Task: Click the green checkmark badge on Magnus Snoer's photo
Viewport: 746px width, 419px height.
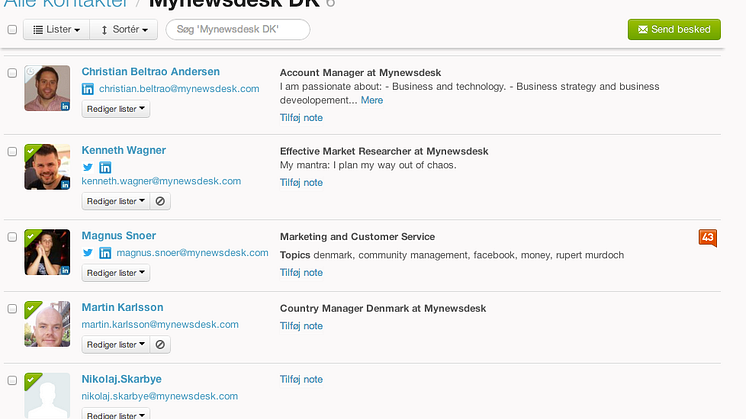Action: (31, 236)
